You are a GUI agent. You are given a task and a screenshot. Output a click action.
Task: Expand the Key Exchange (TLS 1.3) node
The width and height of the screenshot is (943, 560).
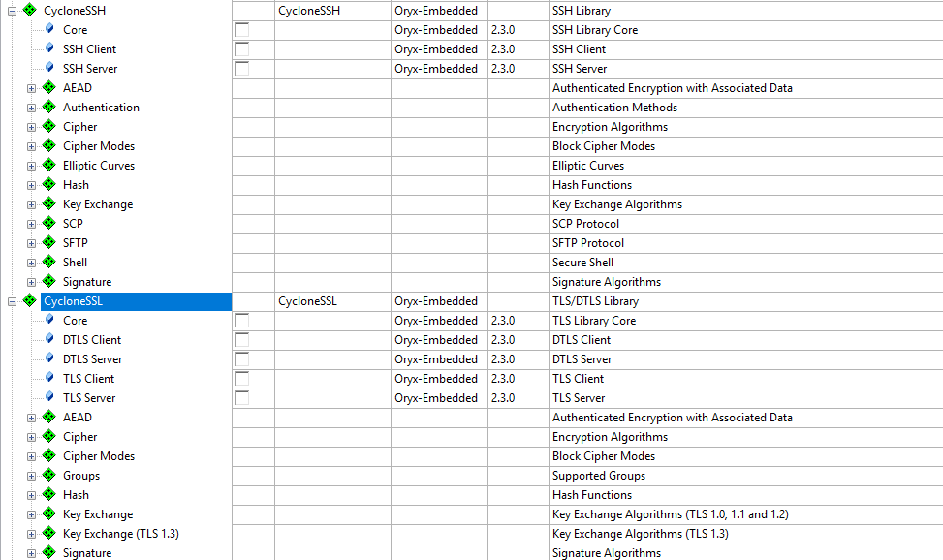pos(31,534)
